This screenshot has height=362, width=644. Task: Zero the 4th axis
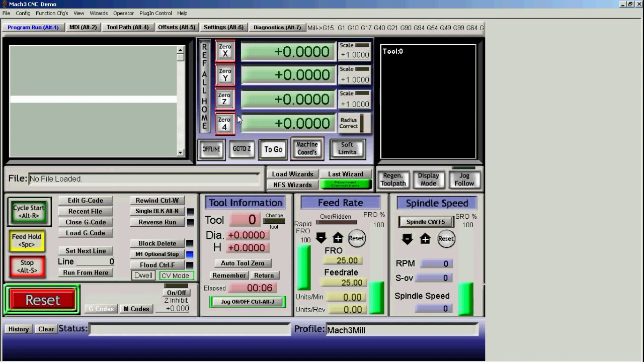coord(225,124)
